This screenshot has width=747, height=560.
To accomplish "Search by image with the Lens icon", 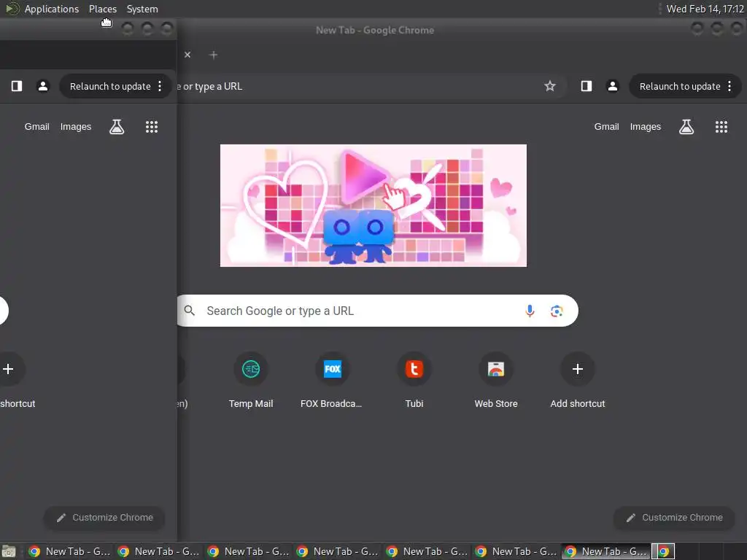I will 557,311.
